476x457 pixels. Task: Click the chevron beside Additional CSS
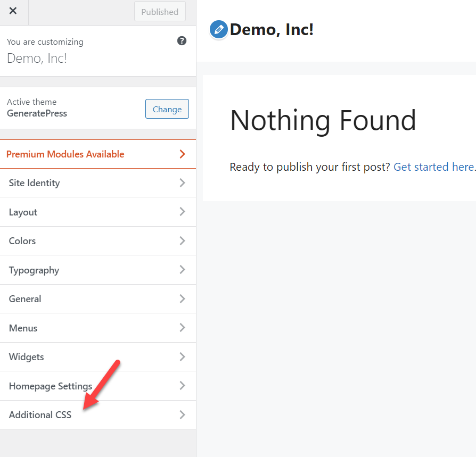tap(182, 414)
